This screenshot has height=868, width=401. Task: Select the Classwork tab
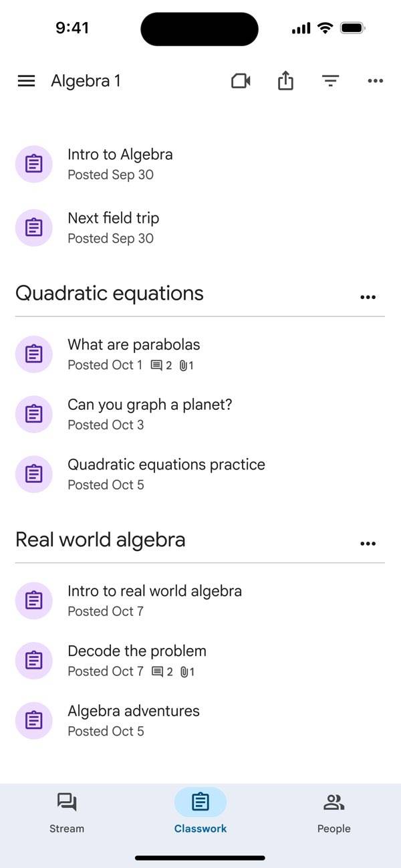200,812
